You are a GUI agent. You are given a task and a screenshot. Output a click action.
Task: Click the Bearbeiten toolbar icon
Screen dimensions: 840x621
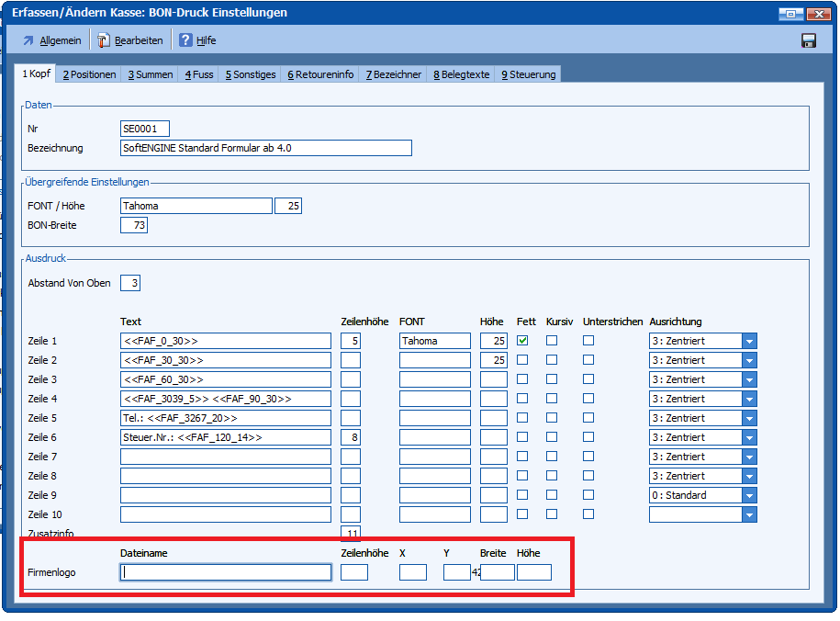click(104, 40)
